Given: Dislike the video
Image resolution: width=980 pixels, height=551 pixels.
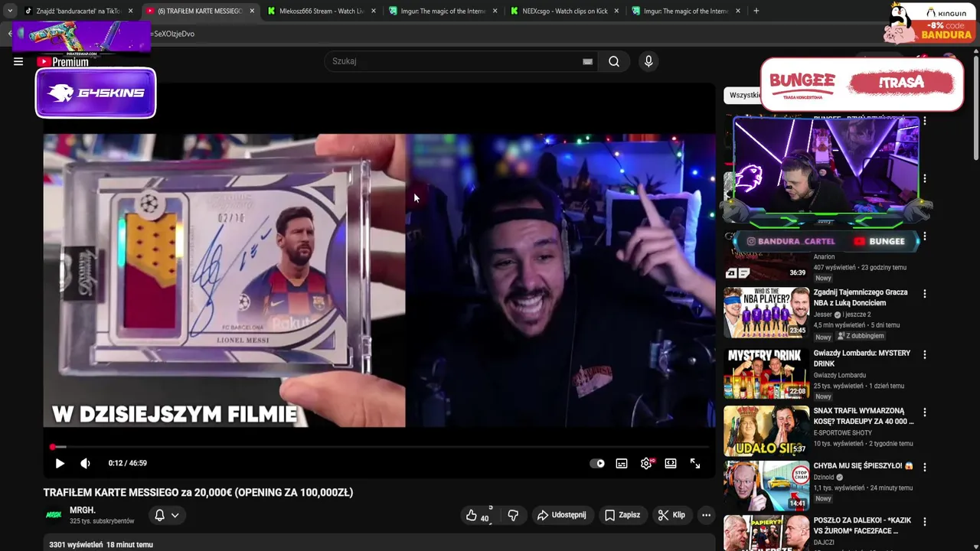Looking at the screenshot, I should (513, 516).
